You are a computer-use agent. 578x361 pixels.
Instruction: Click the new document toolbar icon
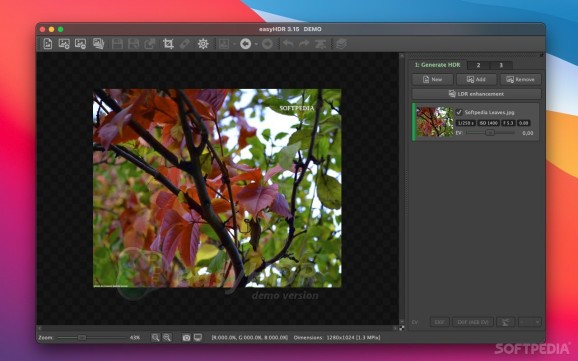48,44
